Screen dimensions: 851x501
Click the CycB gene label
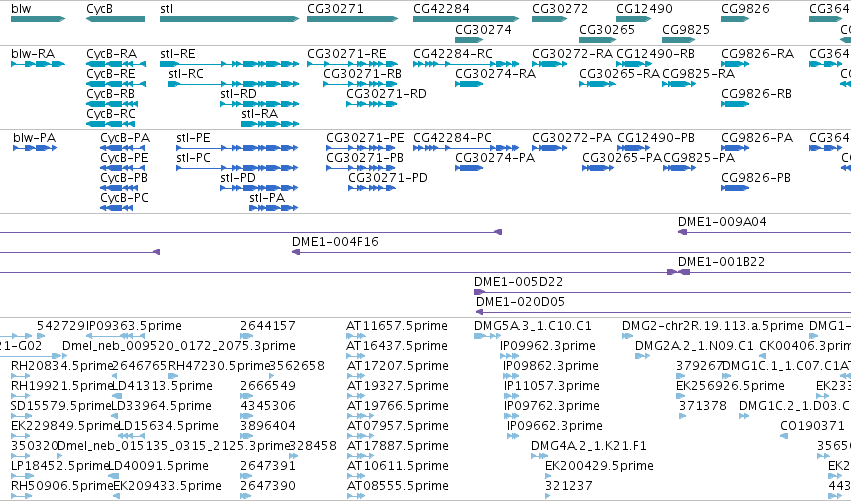pyautogui.click(x=99, y=9)
